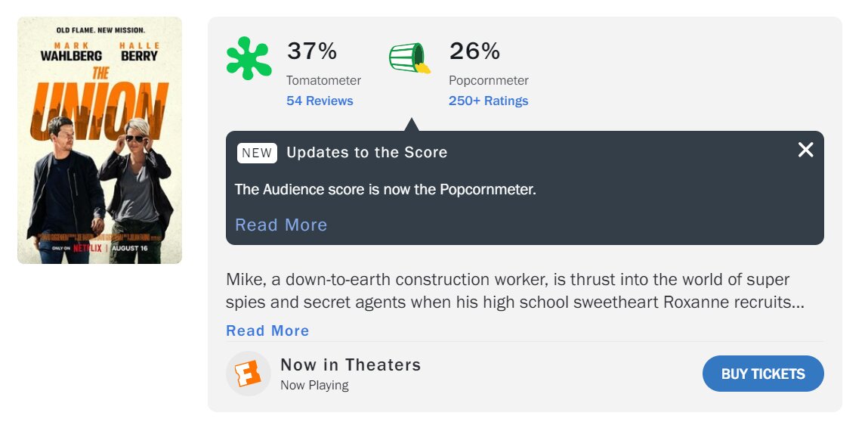Screen dimensions: 868x425
Task: Click the Audience score message in the popup
Action: coord(385,189)
